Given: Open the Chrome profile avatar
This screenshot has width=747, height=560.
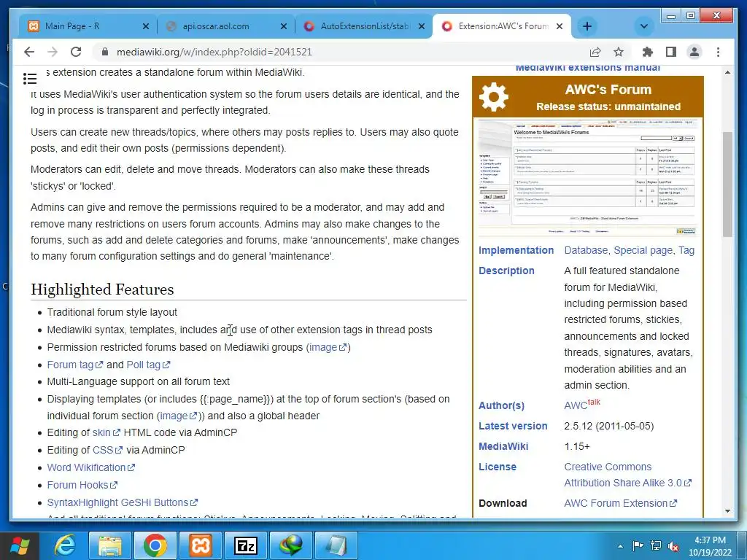Looking at the screenshot, I should click(x=694, y=52).
